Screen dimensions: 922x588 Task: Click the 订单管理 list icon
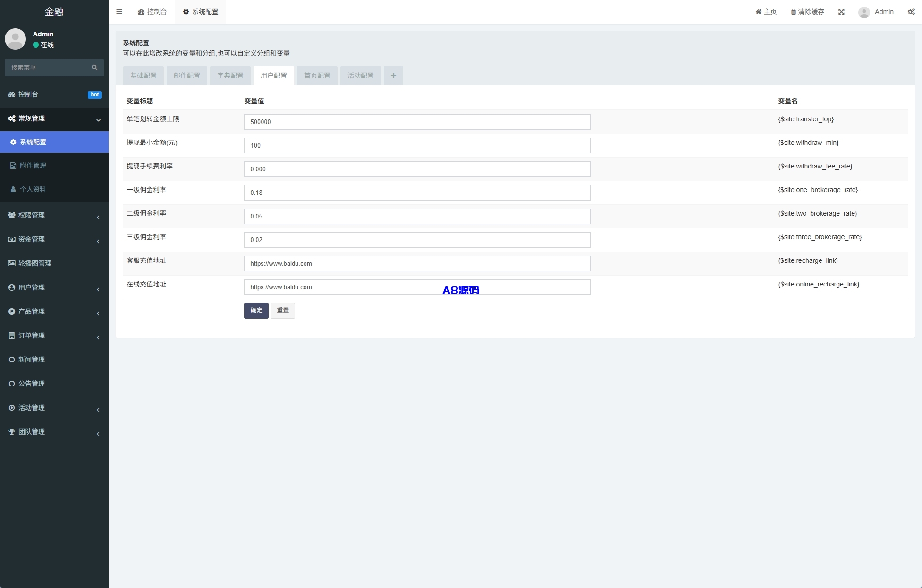(x=12, y=336)
